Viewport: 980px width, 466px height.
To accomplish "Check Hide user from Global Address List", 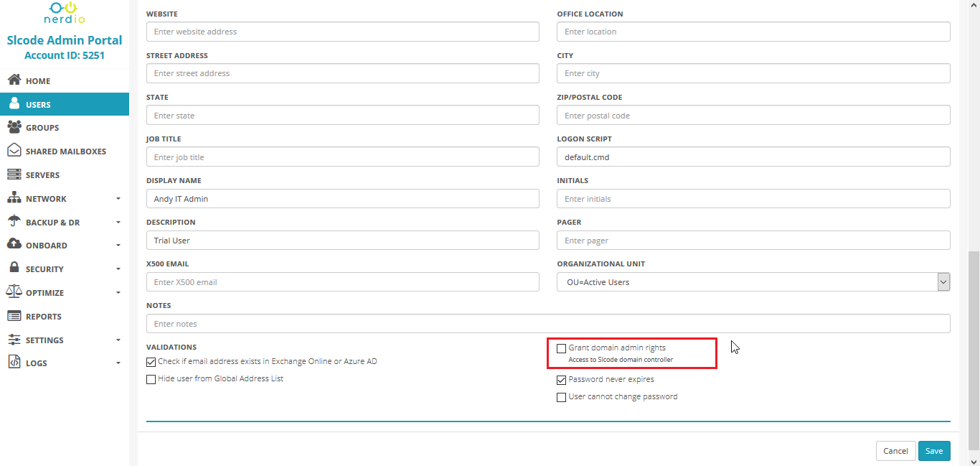I will [x=151, y=379].
